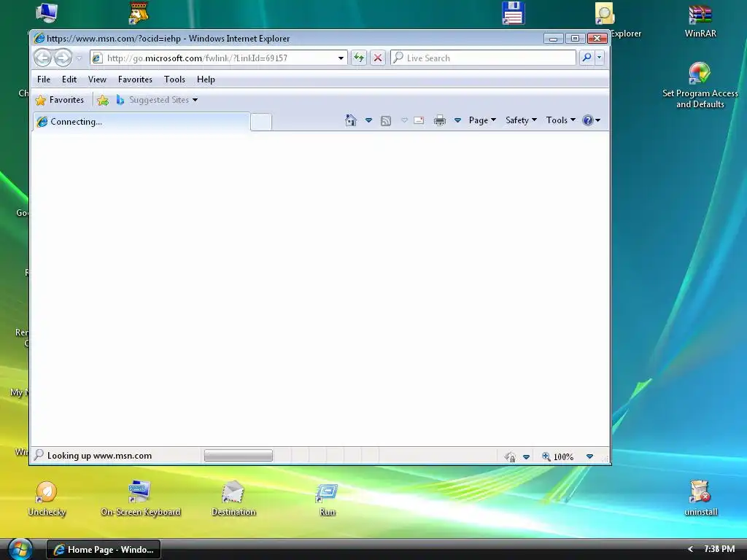
Task: Click the page icon in address bar
Action: coord(97,58)
